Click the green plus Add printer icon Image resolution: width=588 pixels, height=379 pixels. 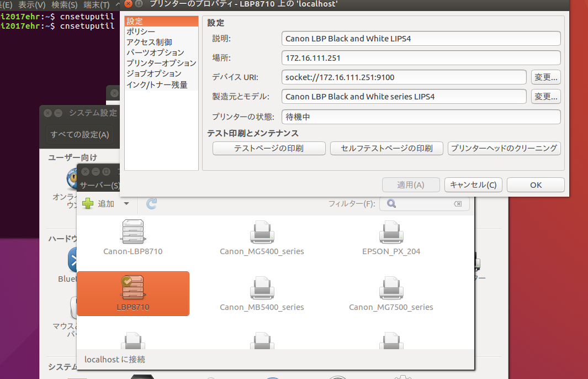tap(88, 203)
